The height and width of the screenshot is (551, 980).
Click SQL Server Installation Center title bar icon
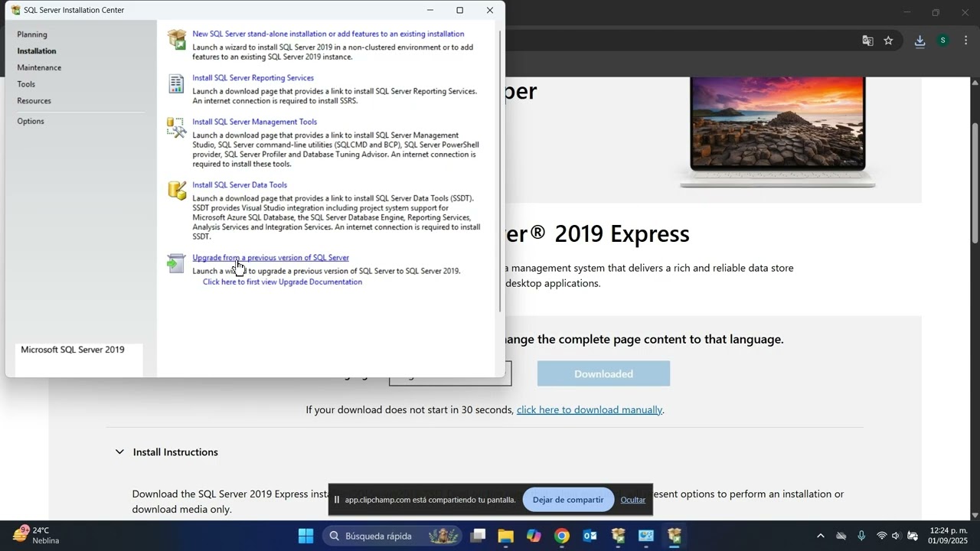pyautogui.click(x=15, y=10)
